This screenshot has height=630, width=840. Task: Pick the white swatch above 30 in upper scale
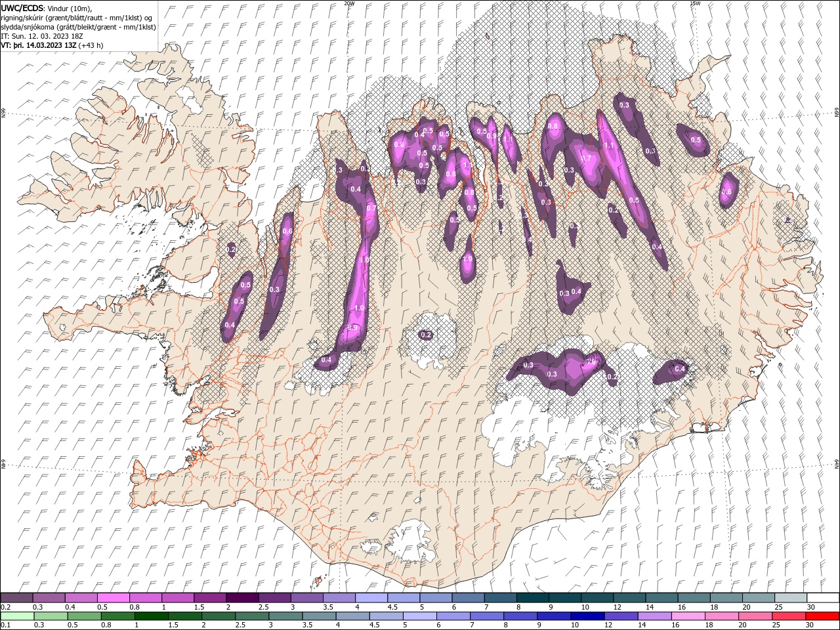[x=823, y=598]
